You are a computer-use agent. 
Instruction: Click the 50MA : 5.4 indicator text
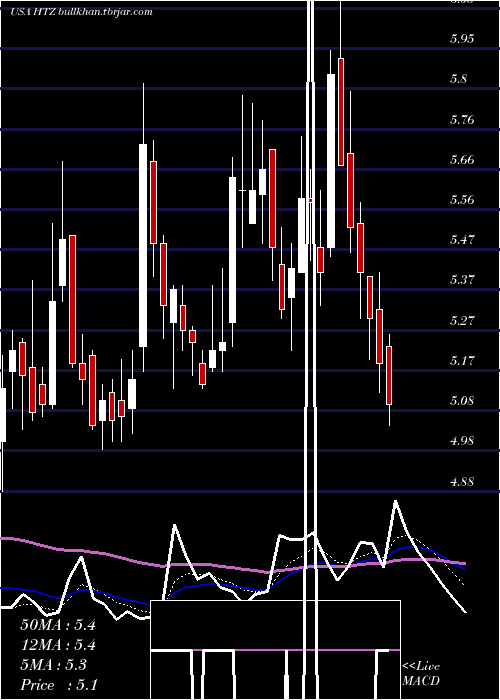point(58,625)
